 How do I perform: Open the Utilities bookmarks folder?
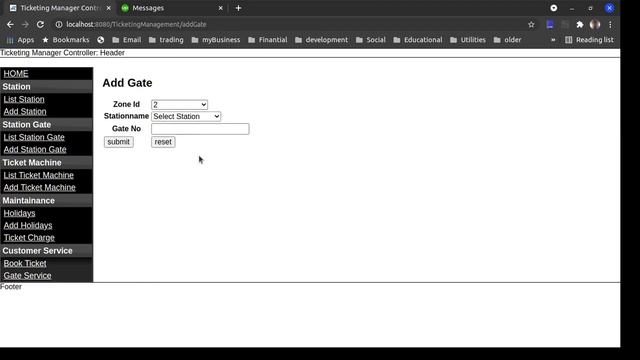pos(468,40)
